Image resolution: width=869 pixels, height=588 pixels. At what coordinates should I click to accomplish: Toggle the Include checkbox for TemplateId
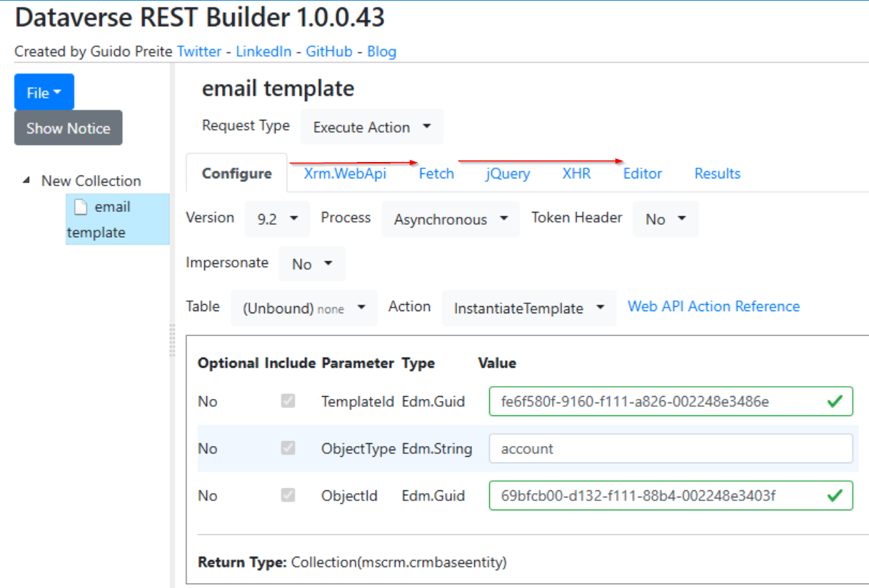click(x=288, y=401)
